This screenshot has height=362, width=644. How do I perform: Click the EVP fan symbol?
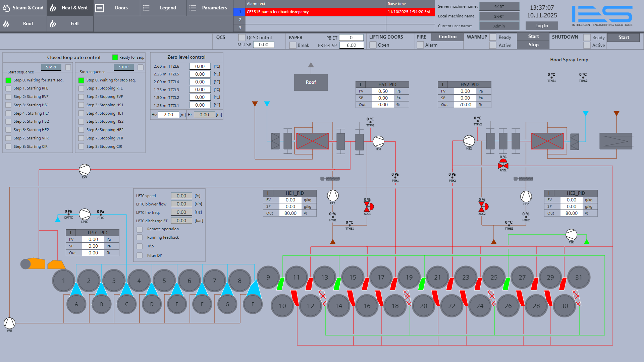85,170
